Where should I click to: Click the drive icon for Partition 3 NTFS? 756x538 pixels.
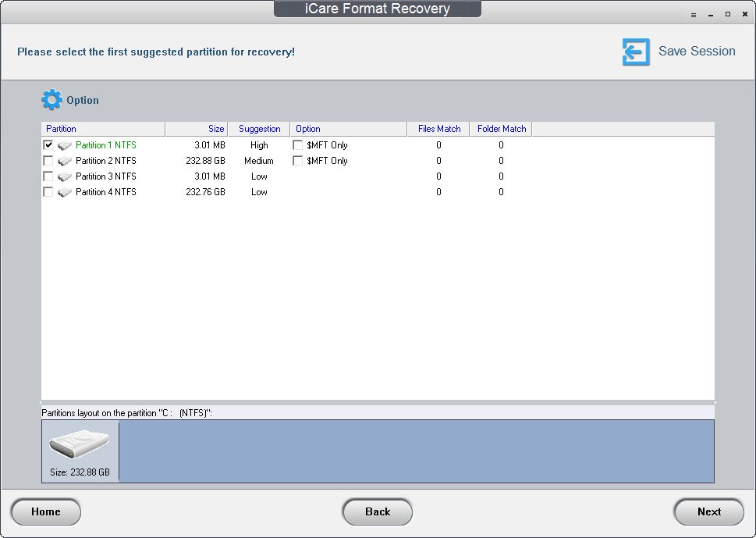coord(65,176)
